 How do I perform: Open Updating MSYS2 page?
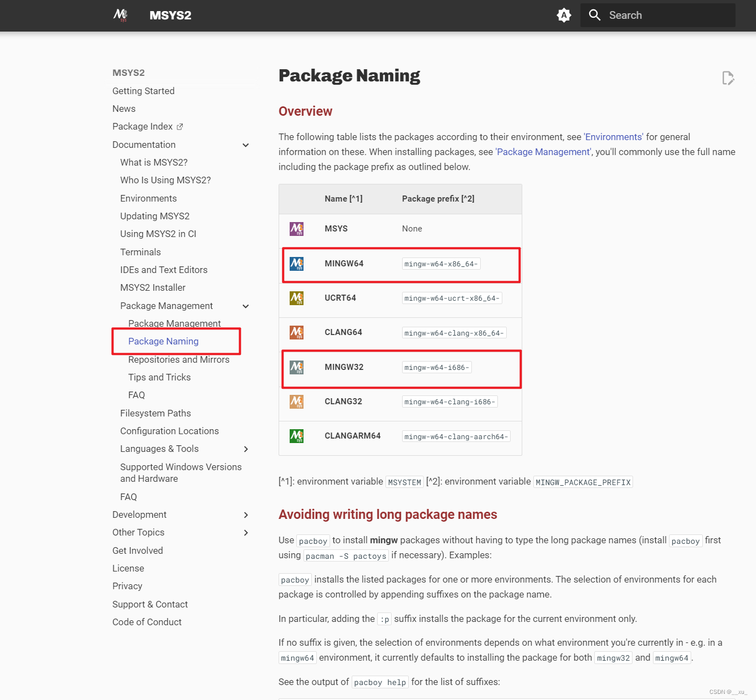click(x=155, y=216)
